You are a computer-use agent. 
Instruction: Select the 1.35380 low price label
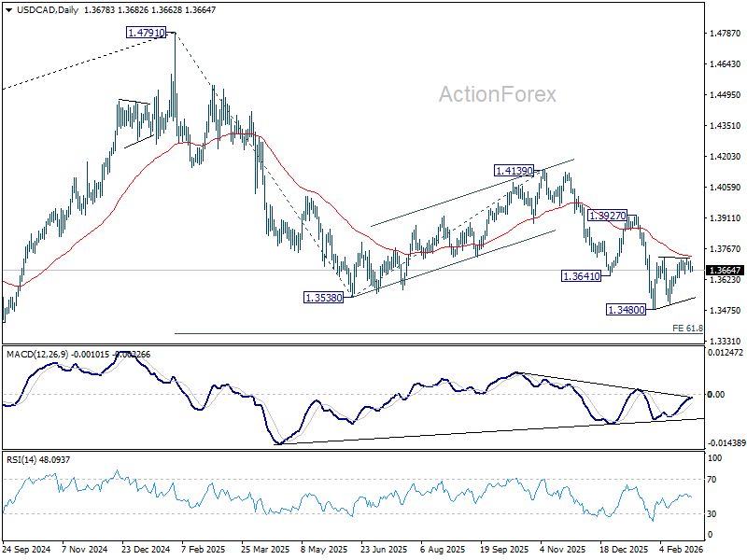[x=323, y=298]
